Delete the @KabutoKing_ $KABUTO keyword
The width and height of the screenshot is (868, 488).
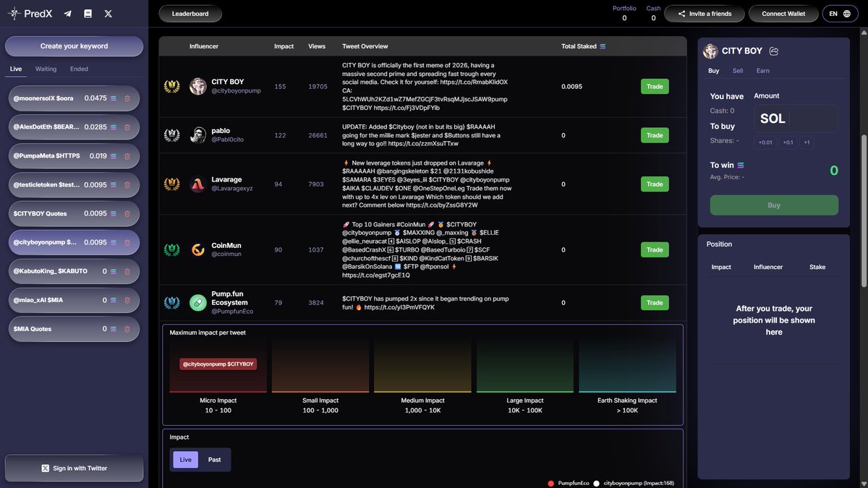pyautogui.click(x=127, y=271)
